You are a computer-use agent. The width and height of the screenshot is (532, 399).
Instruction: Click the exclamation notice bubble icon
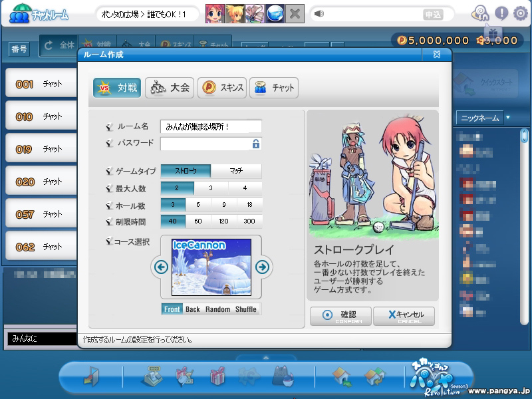(501, 13)
